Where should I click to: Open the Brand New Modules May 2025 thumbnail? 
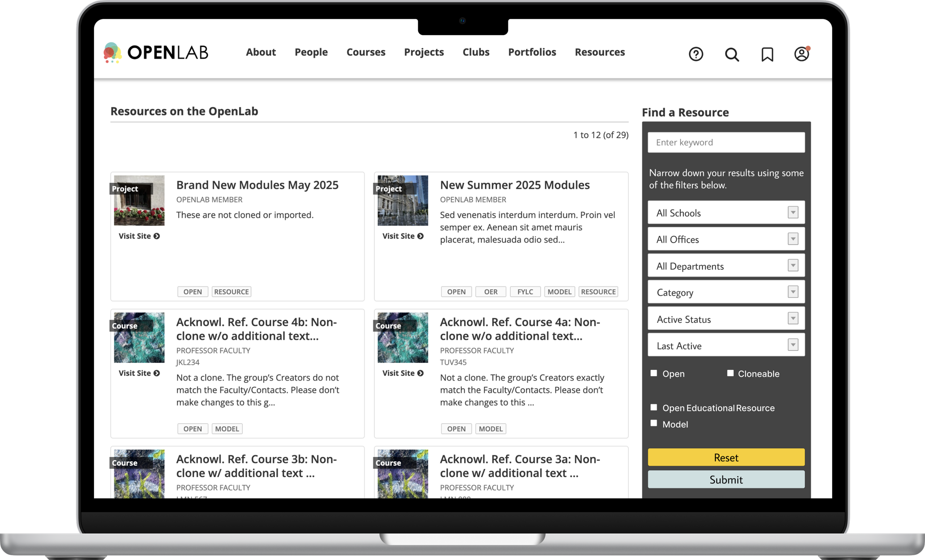(x=139, y=201)
